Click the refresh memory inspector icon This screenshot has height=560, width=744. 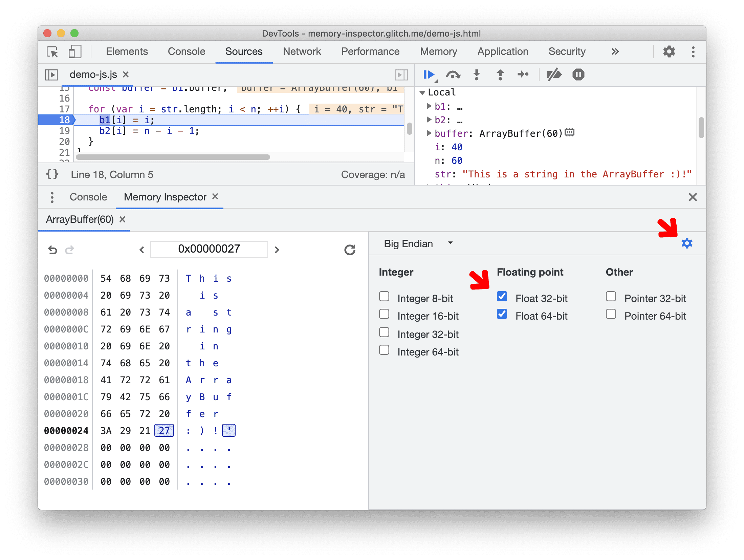pos(348,248)
